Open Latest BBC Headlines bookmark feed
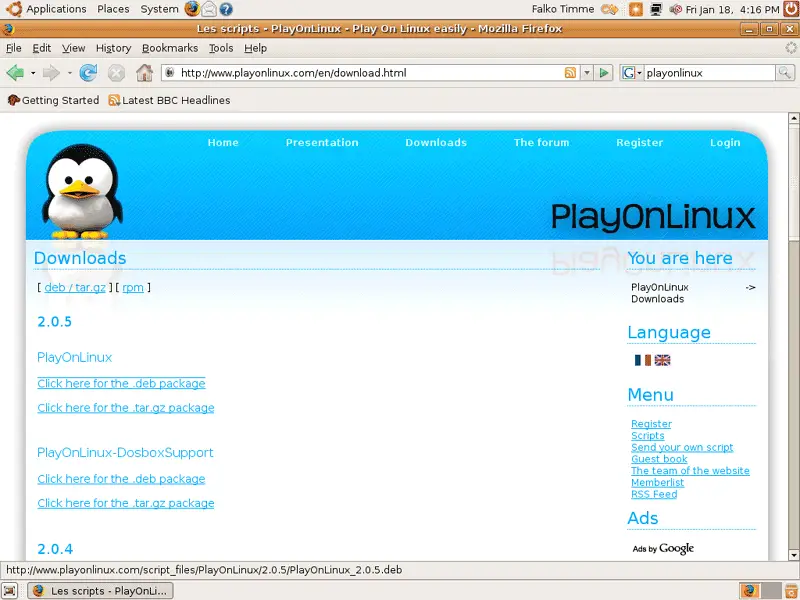800x600 pixels. (169, 100)
